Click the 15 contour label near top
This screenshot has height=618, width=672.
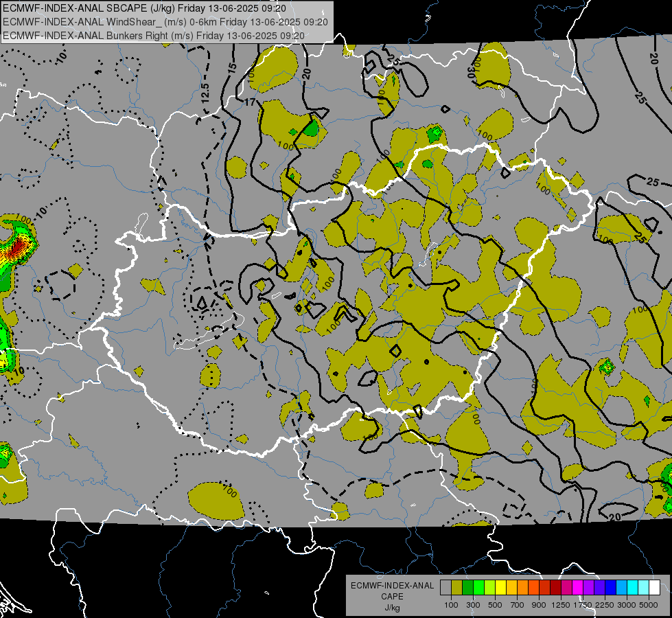[232, 68]
